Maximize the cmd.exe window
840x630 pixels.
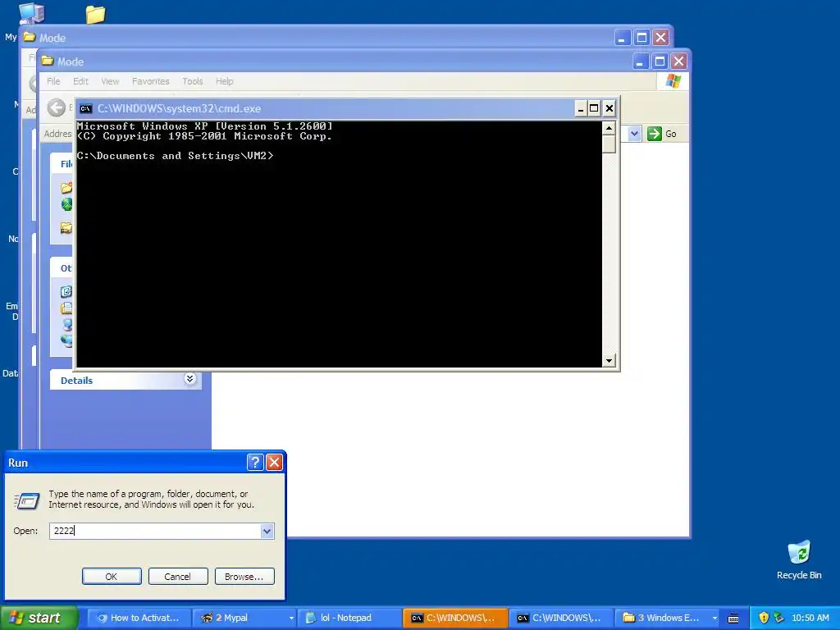coord(594,109)
